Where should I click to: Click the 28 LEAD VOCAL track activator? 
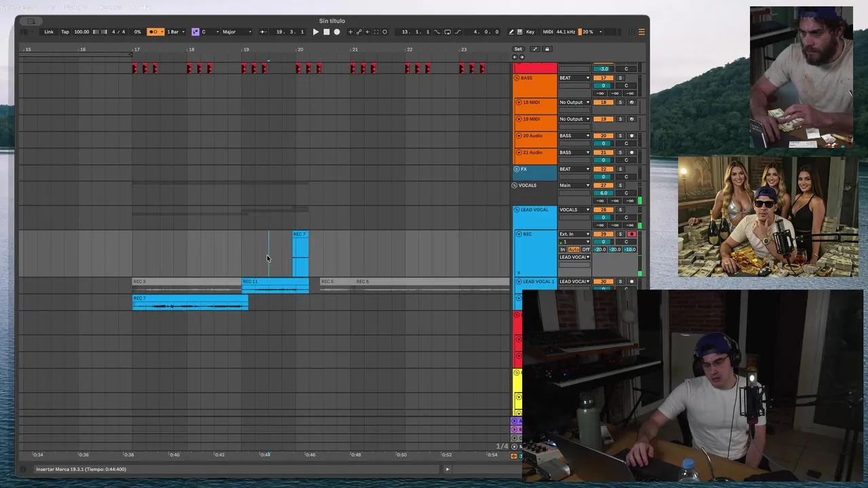coord(604,209)
